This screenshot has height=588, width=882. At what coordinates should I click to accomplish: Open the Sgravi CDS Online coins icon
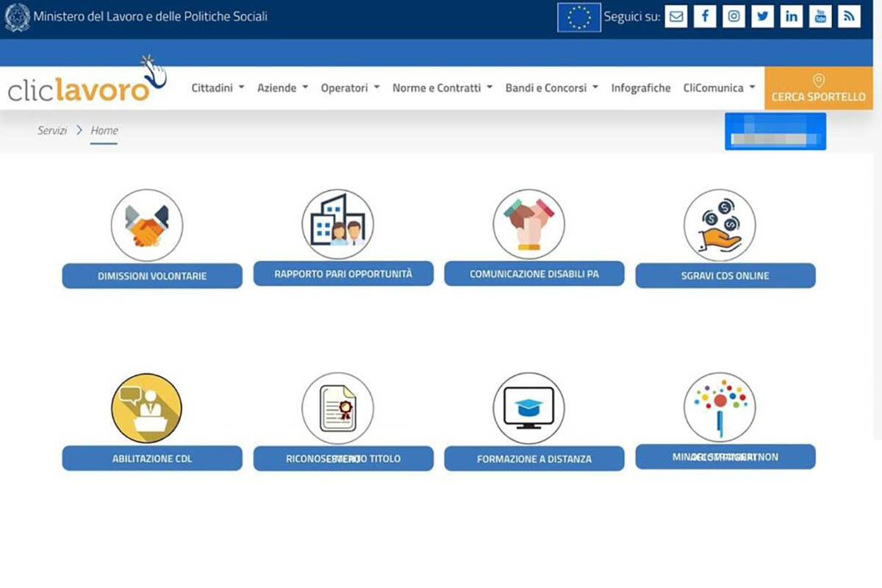point(720,224)
